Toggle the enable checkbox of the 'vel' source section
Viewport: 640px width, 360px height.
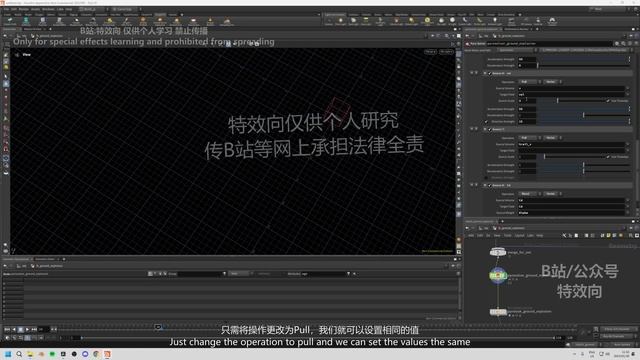pyautogui.click(x=490, y=73)
